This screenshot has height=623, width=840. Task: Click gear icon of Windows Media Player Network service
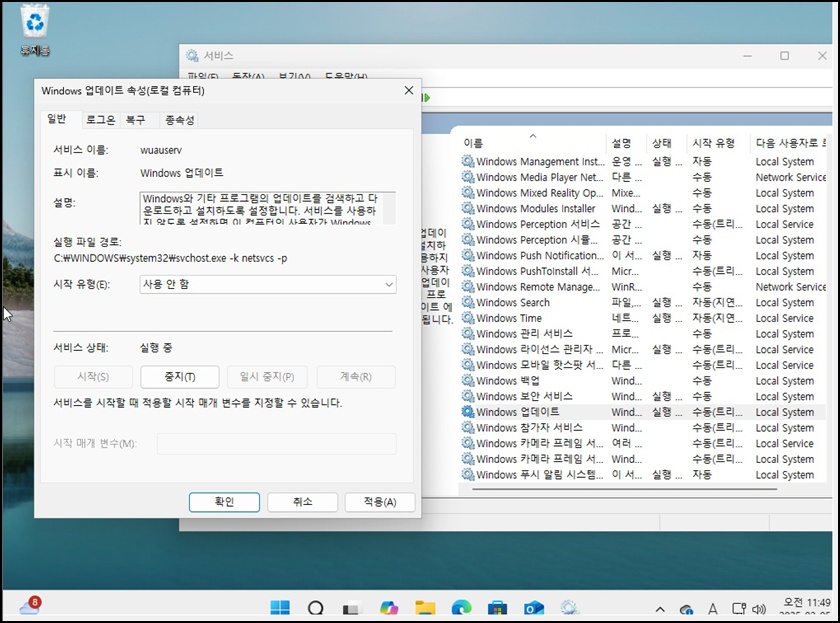click(468, 177)
